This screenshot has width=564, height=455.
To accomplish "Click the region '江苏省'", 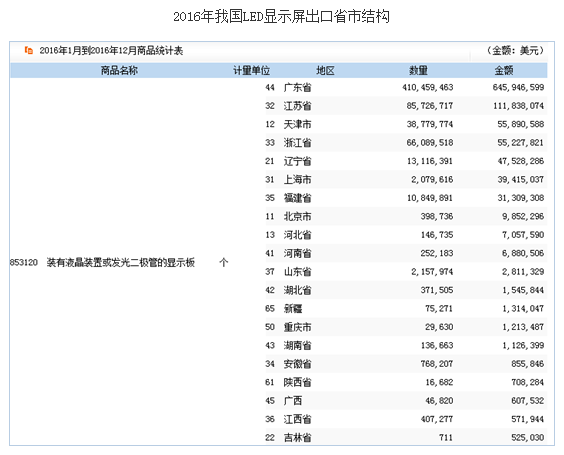I will pyautogui.click(x=297, y=106).
